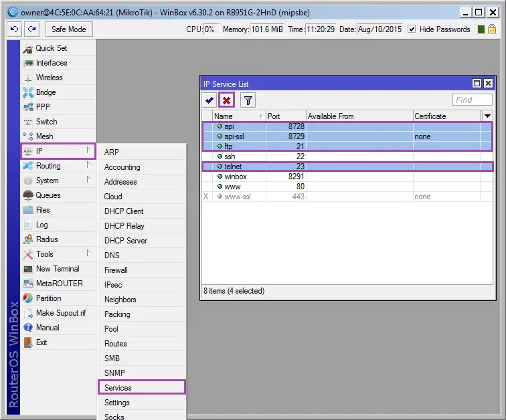Select the api-ssl service row

pos(347,136)
